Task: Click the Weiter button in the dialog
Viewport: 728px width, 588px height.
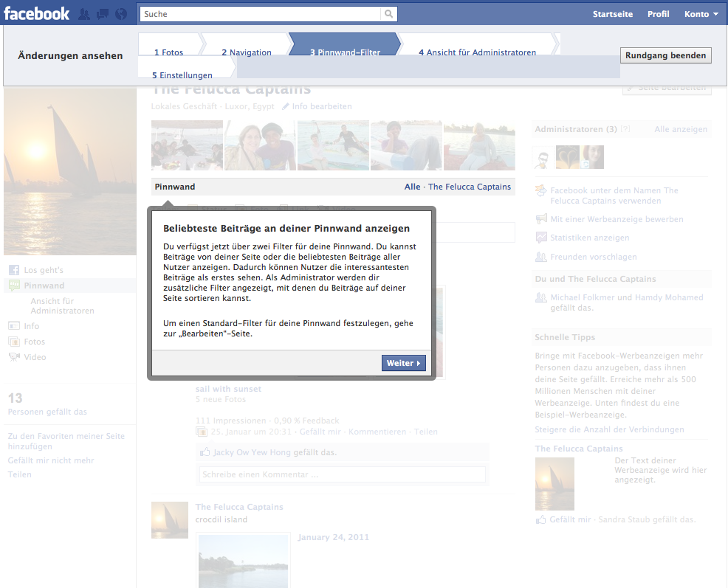Action: coord(403,363)
